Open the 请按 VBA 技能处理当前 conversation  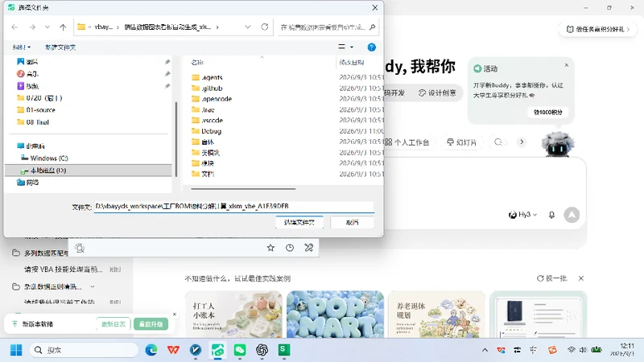tap(64, 269)
